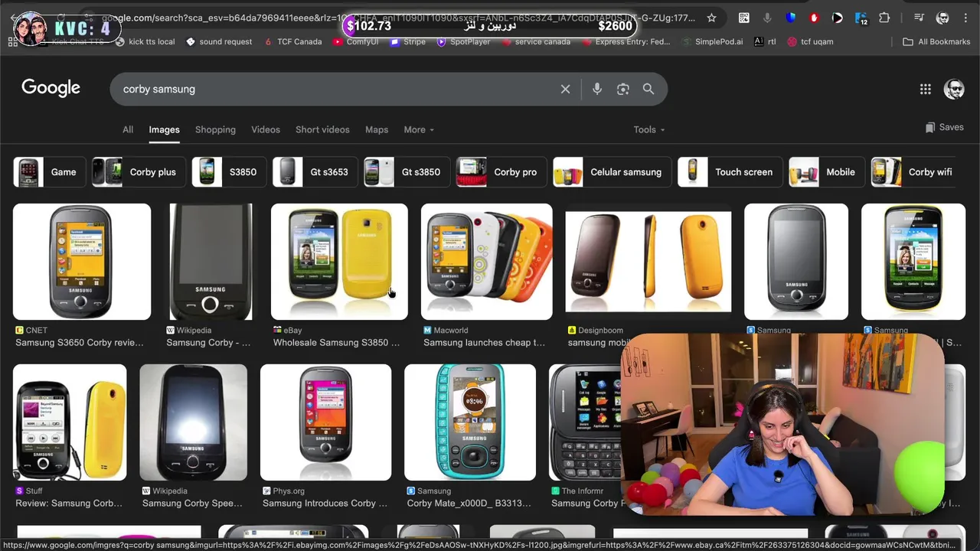Screen dimensions: 980x551
Task: Open All Bookmarks folder
Action: coord(936,41)
